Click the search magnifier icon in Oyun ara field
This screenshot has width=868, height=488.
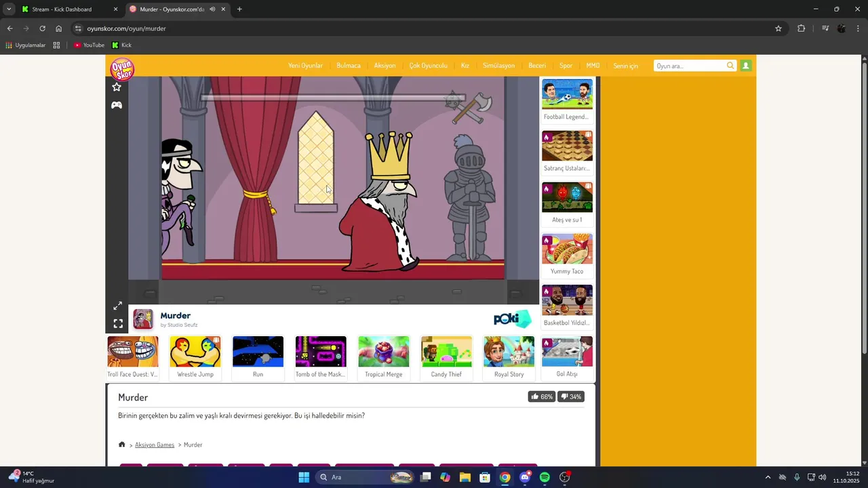tap(730, 66)
